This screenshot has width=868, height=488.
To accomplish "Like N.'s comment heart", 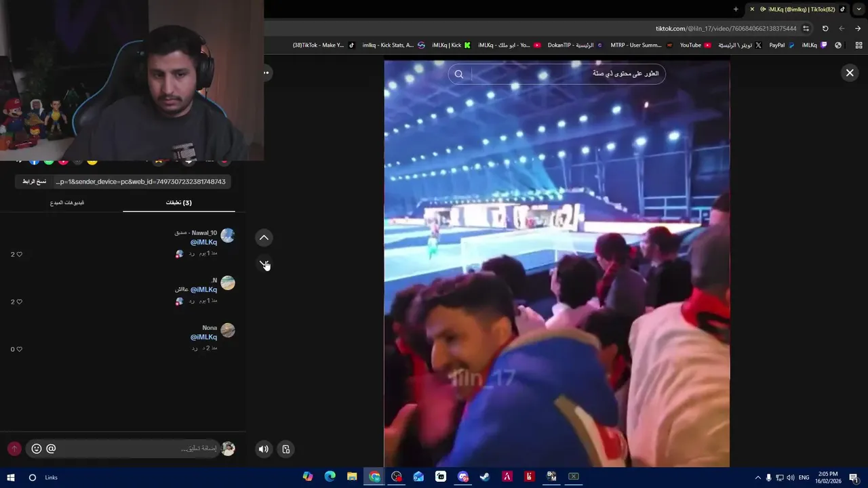I will pos(19,302).
